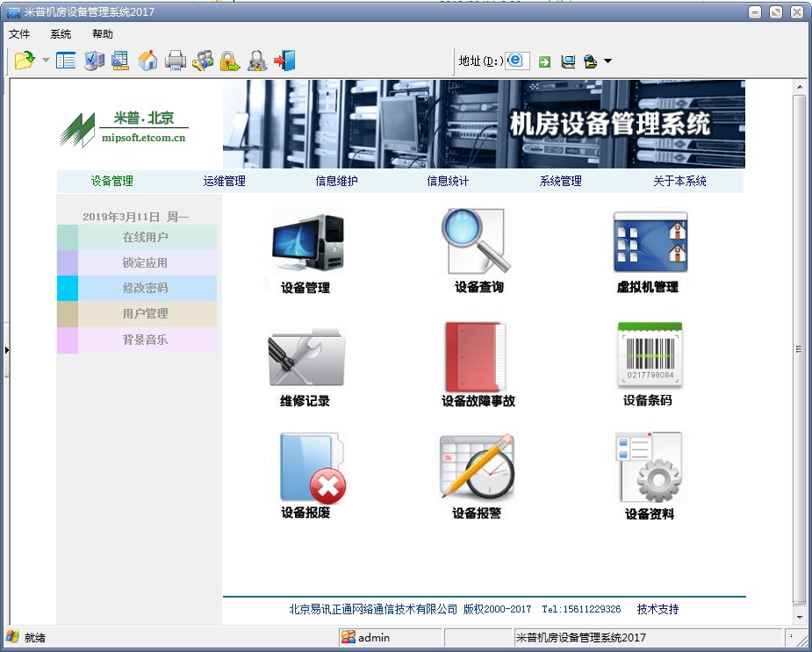
Task: Click the list view toolbar icon
Action: pyautogui.click(x=66, y=61)
